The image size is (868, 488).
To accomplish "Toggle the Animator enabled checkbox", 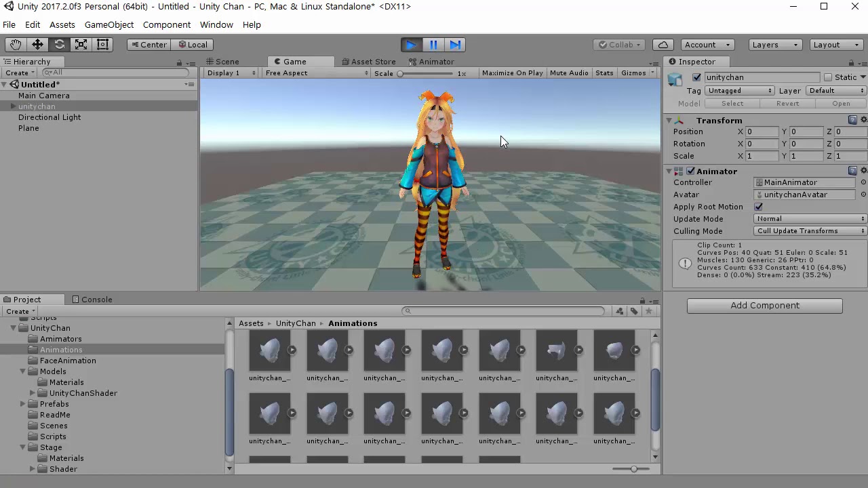I will click(690, 171).
